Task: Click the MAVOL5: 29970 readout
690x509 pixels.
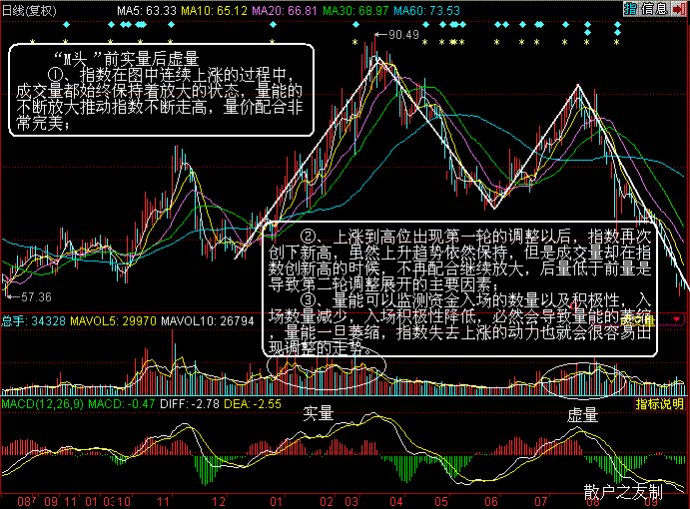Action: (113, 321)
